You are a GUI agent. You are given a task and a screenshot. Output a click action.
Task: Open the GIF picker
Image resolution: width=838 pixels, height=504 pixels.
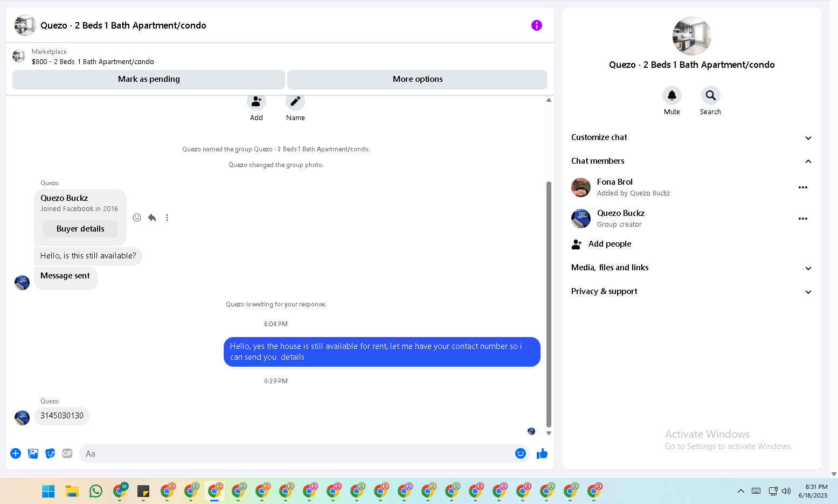point(67,453)
